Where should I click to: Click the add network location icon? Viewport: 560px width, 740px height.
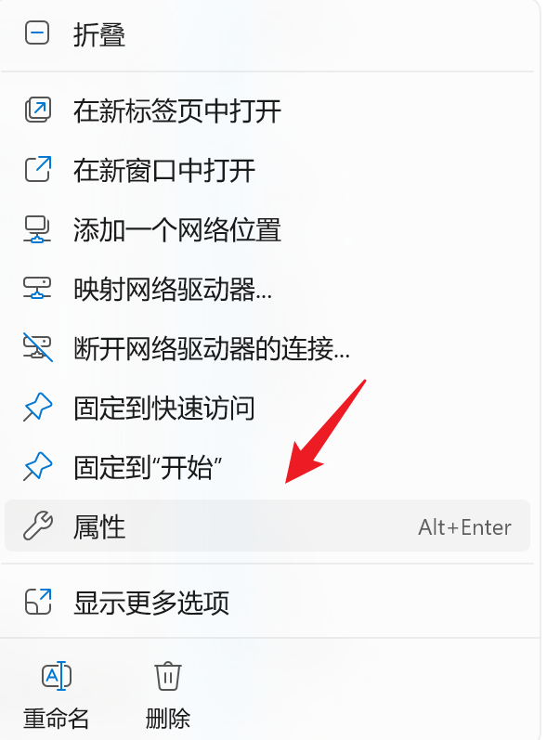tap(37, 229)
